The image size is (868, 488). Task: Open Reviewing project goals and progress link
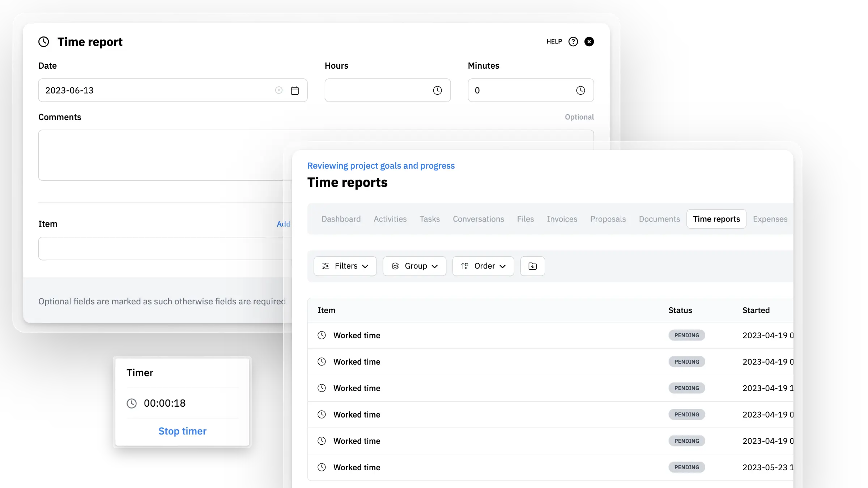click(x=381, y=166)
